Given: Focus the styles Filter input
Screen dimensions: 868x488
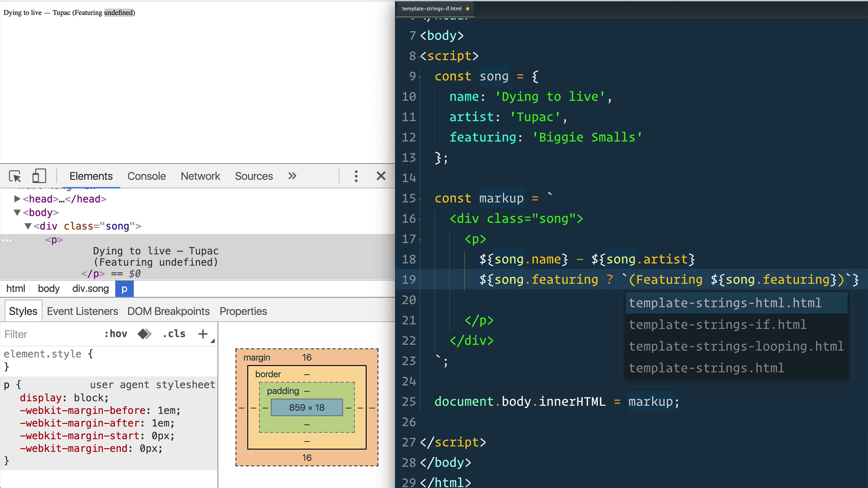Looking at the screenshot, I should click(50, 334).
